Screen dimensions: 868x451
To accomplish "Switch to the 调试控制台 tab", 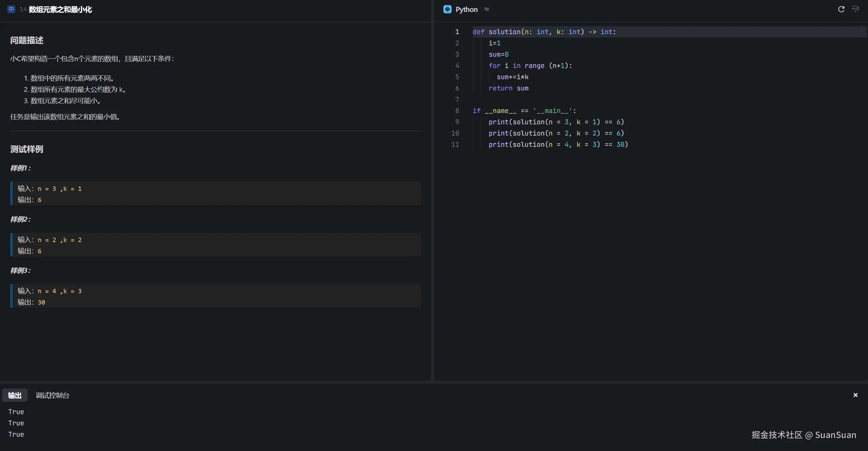I will (52, 395).
